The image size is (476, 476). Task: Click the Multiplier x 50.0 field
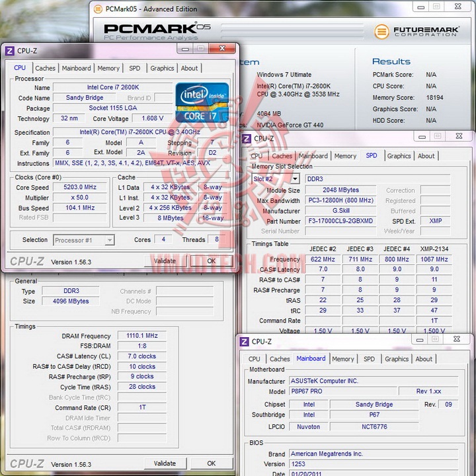(80, 198)
